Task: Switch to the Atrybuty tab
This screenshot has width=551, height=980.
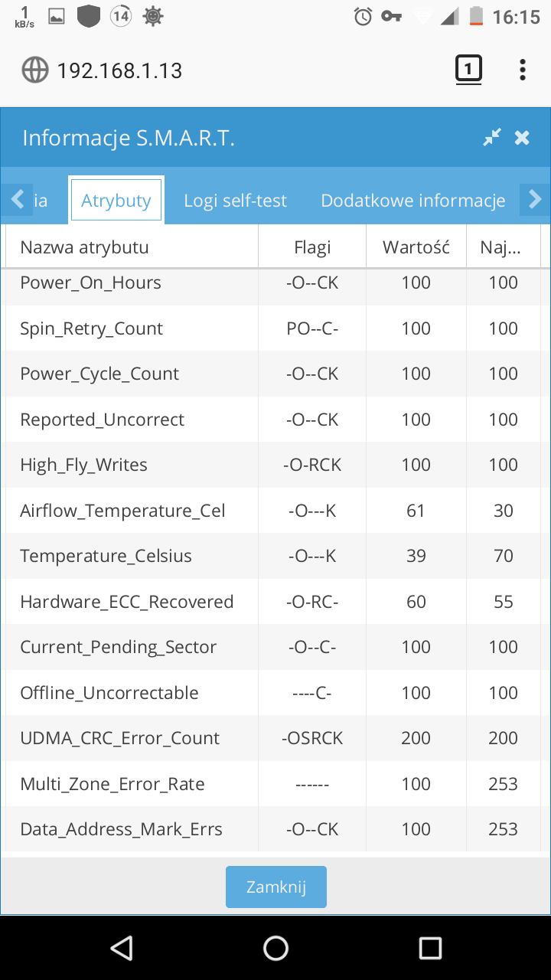Action: pos(116,201)
